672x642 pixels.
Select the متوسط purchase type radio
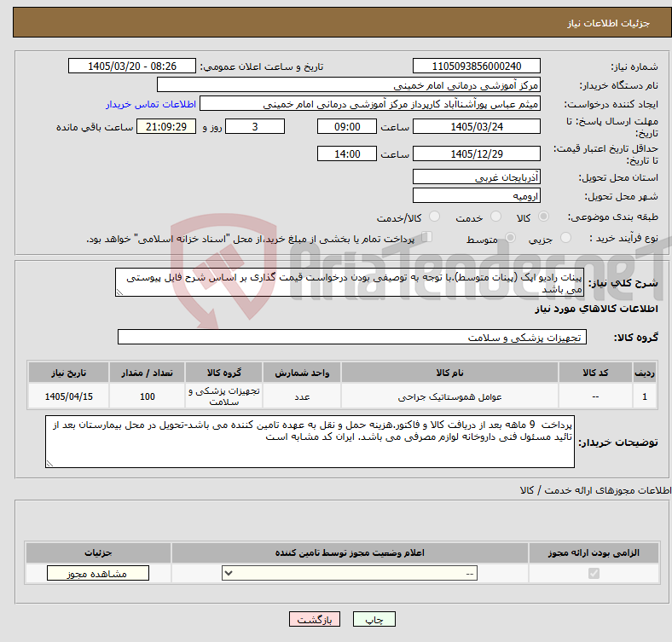tap(510, 238)
